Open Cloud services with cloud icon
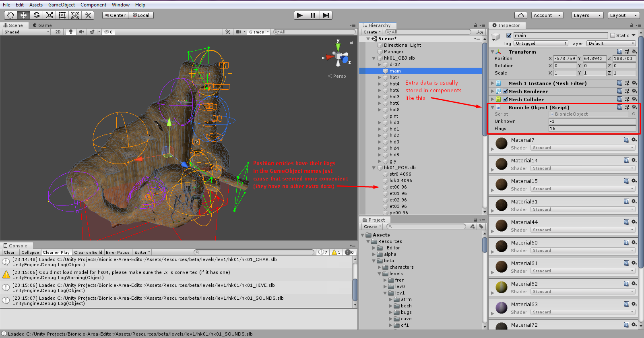 pos(521,15)
